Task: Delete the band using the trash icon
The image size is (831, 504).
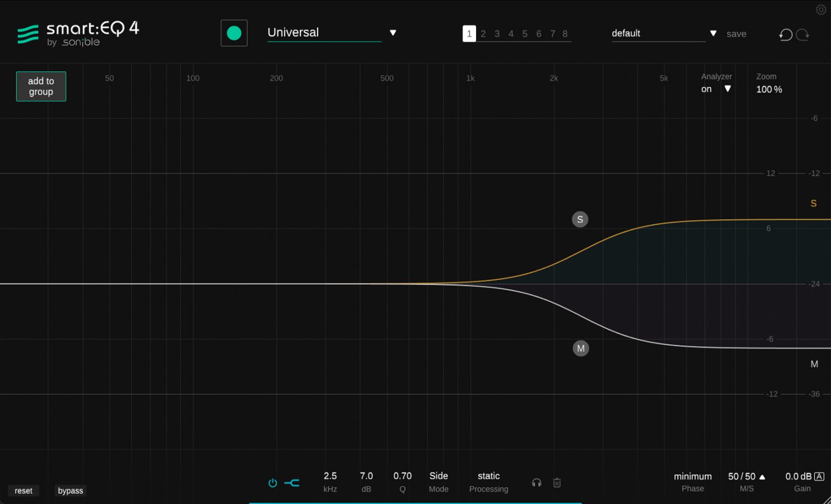Action: coord(557,482)
